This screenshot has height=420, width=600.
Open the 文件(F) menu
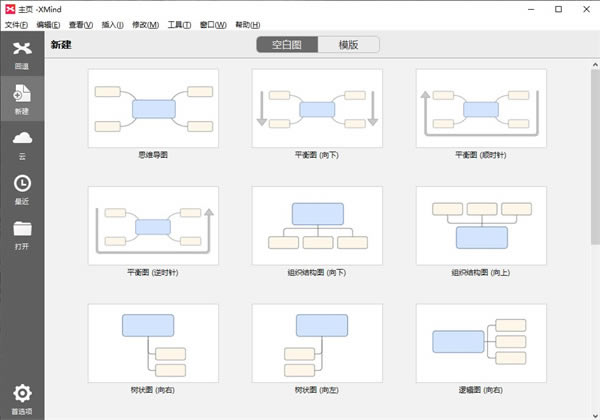17,24
